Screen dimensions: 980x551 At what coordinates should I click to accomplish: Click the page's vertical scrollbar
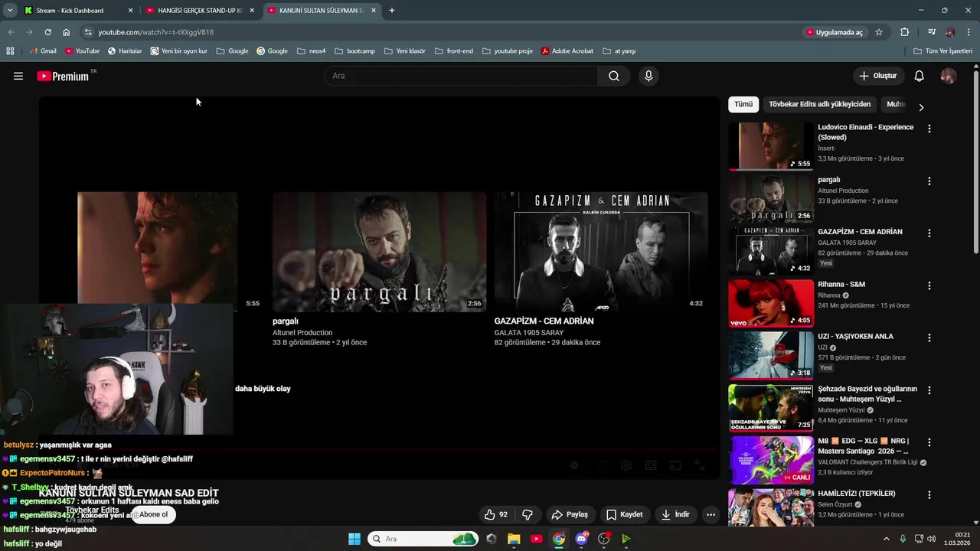click(x=975, y=161)
